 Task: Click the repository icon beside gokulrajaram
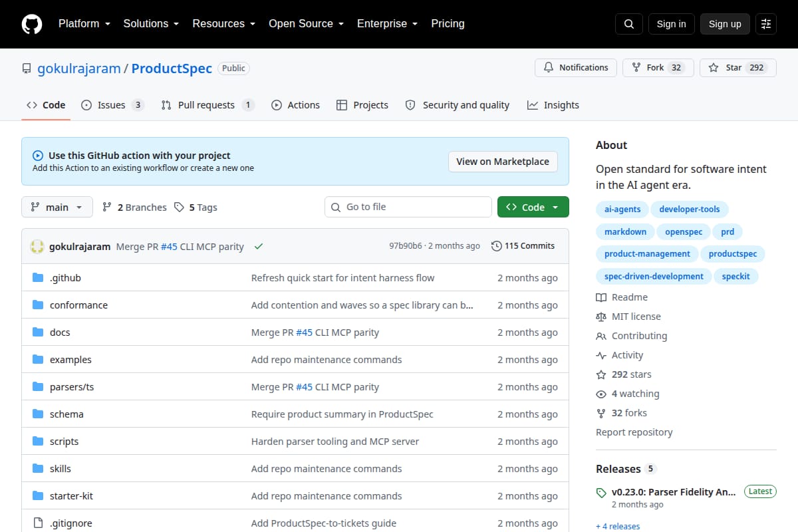click(x=27, y=68)
